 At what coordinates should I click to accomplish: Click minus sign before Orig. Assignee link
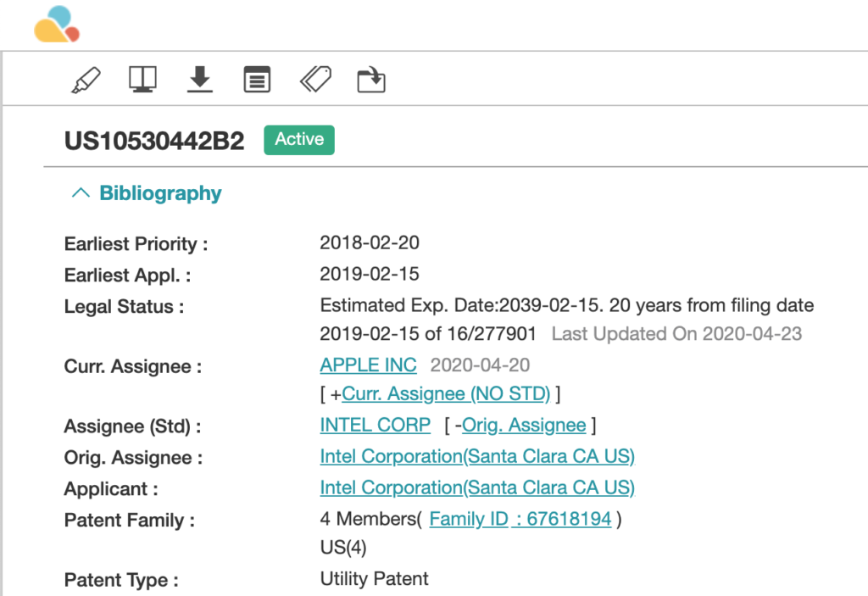pyautogui.click(x=457, y=426)
